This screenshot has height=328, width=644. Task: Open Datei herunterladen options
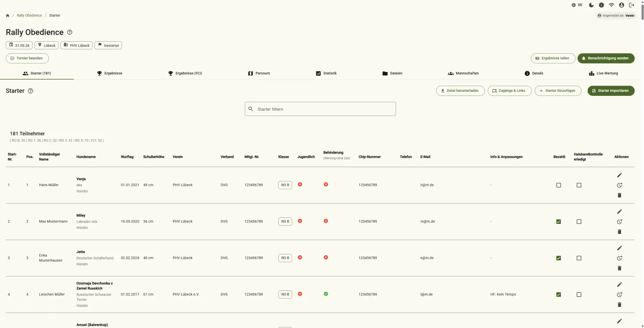460,91
